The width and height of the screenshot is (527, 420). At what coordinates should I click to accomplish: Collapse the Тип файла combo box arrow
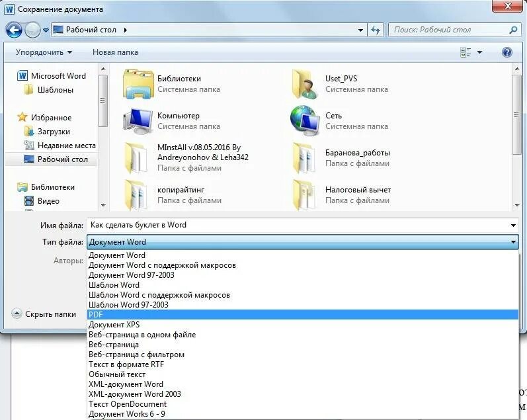pyautogui.click(x=513, y=242)
